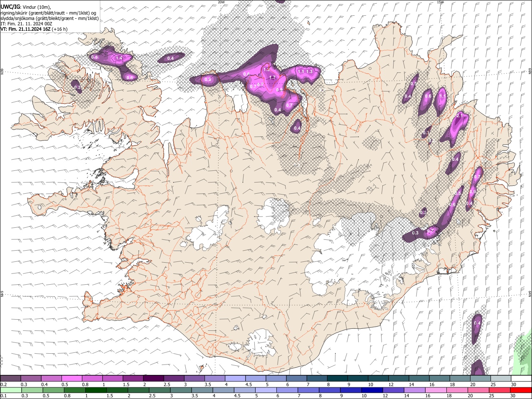
Task: Pick the light pink swatch at 16, lower legend
Action: (x=435, y=390)
